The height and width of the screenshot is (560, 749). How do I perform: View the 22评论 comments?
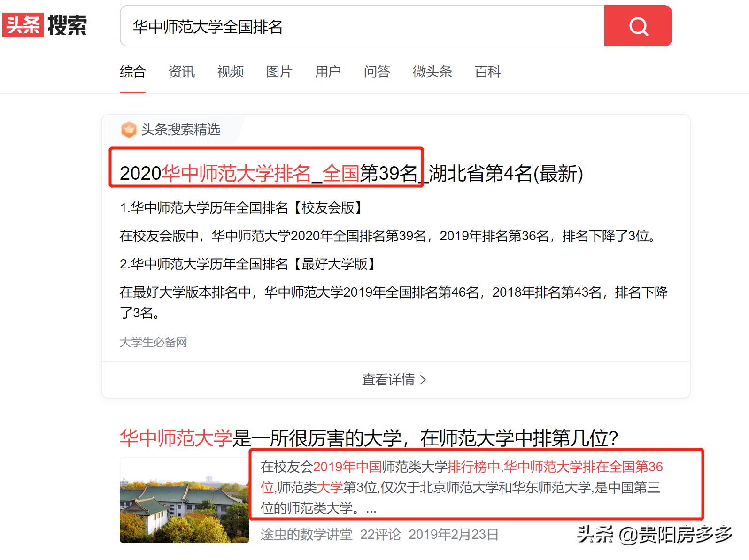[380, 534]
